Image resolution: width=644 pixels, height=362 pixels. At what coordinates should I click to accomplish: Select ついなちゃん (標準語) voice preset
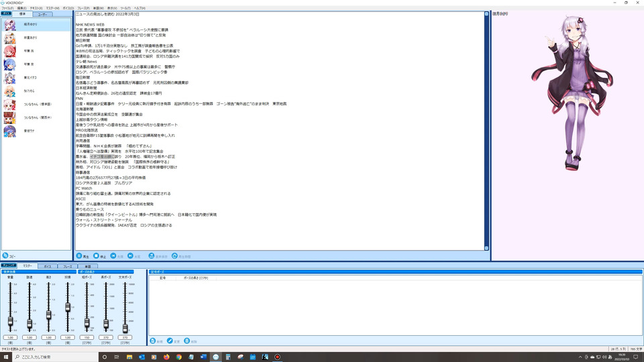point(36,105)
